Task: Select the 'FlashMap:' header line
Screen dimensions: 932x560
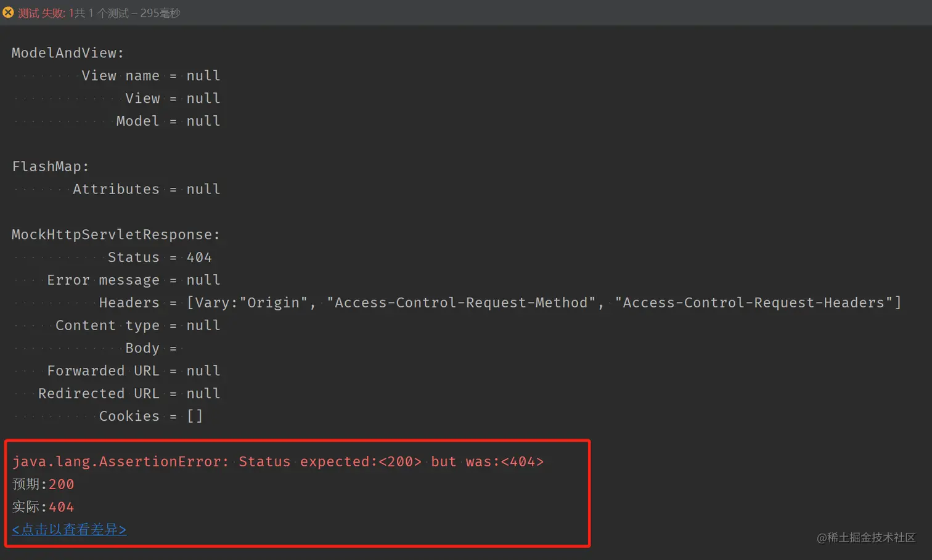Action: 51,166
